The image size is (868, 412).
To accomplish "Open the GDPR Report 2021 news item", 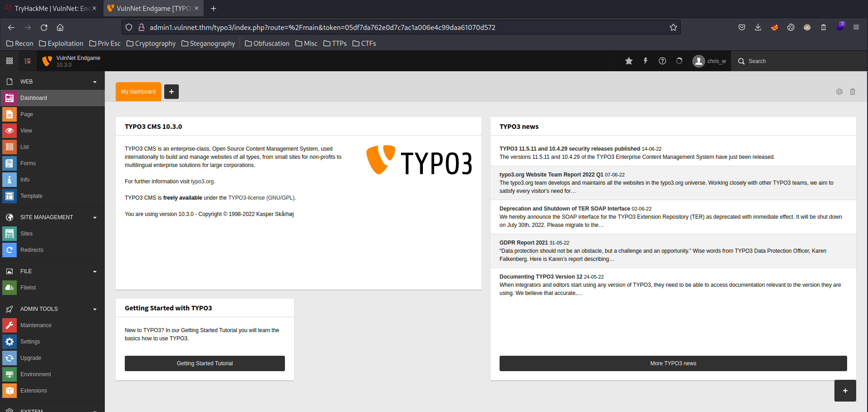I will (x=524, y=243).
